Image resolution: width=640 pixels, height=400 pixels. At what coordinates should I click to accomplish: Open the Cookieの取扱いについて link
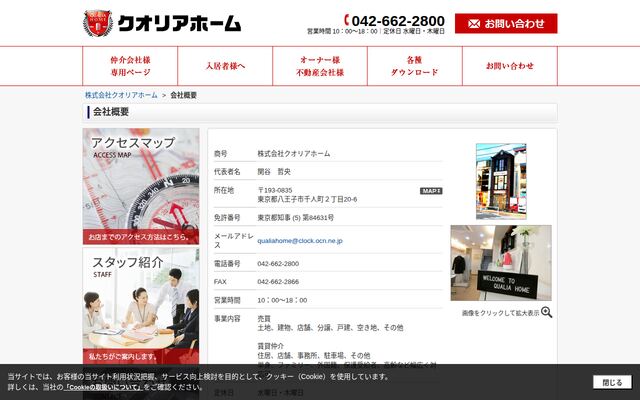pyautogui.click(x=103, y=387)
